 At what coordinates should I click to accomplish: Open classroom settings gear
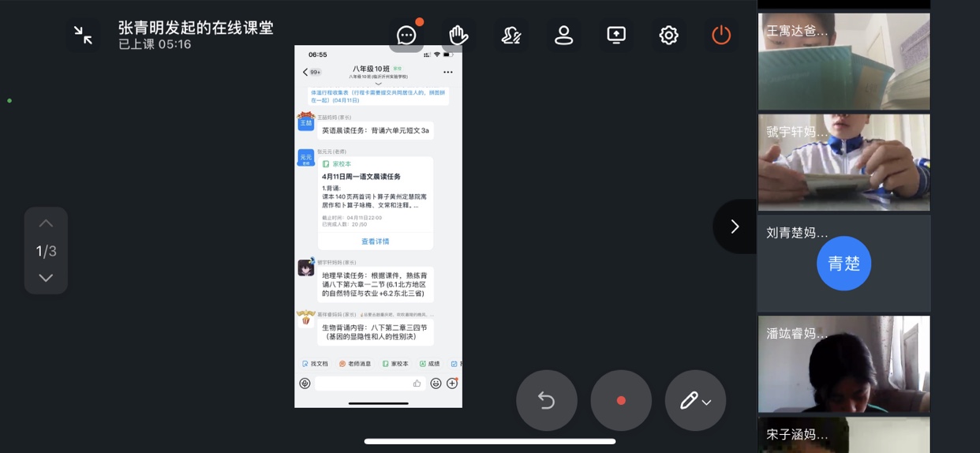[x=668, y=36]
